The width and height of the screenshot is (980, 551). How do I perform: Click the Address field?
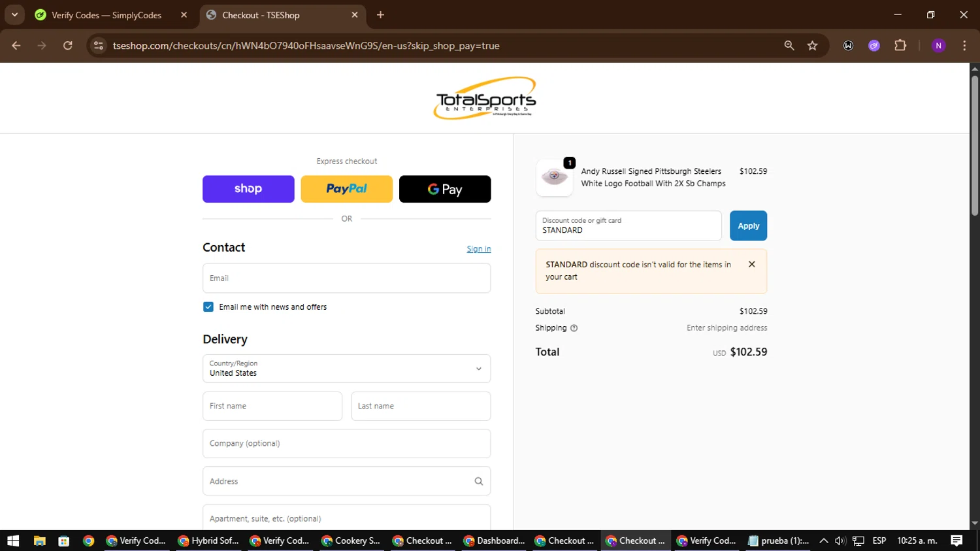pyautogui.click(x=346, y=481)
